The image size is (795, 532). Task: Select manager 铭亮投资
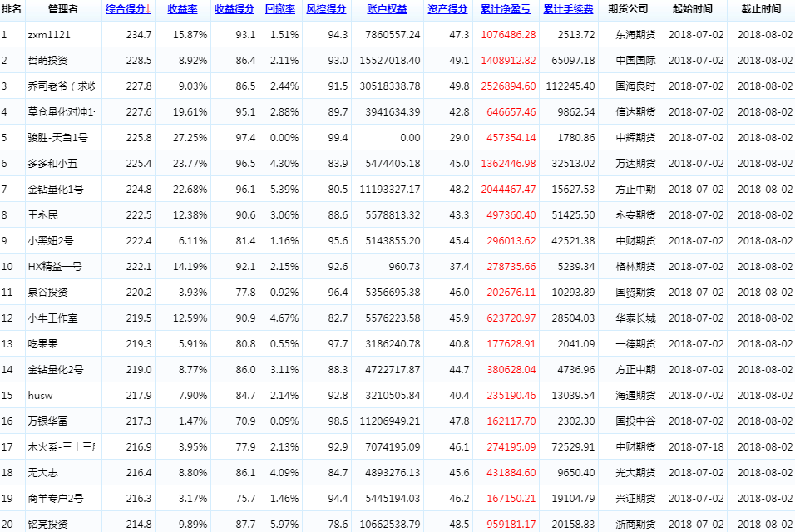(x=47, y=525)
